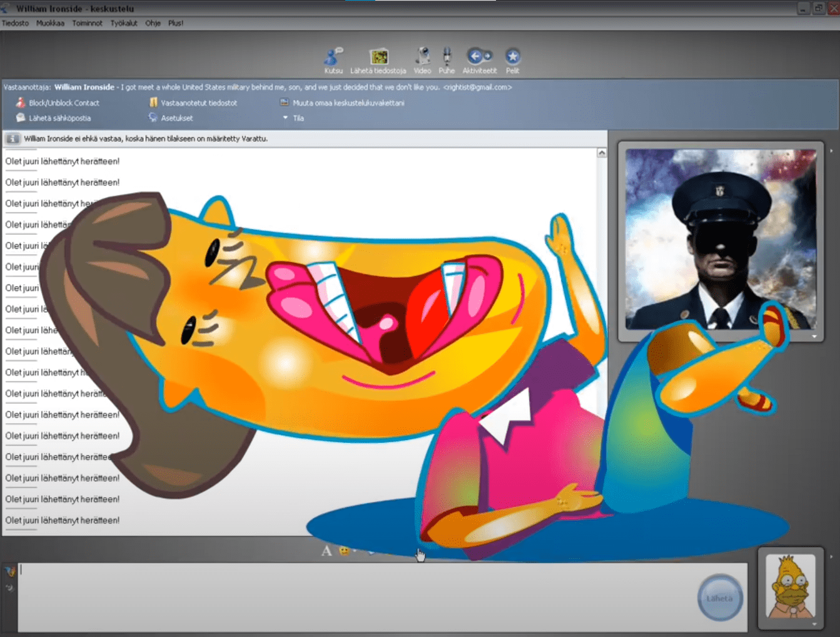Open the Työkalut menu
Image resolution: width=840 pixels, height=637 pixels.
124,23
